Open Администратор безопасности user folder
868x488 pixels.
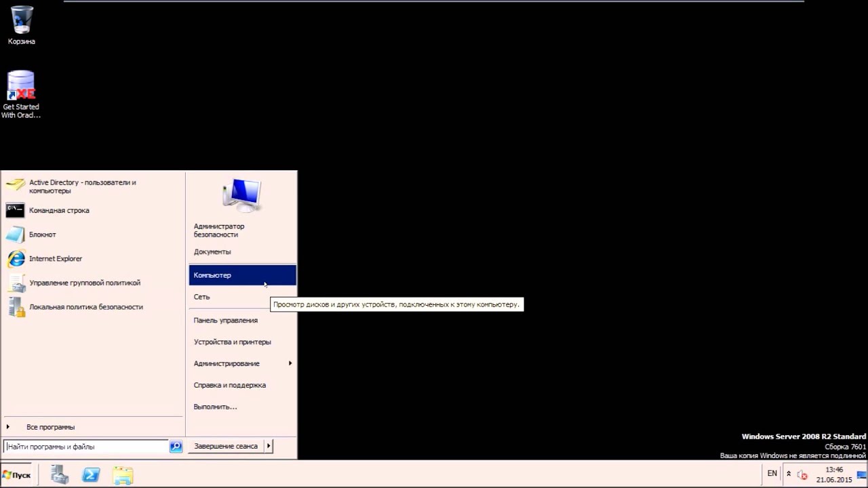(x=219, y=230)
